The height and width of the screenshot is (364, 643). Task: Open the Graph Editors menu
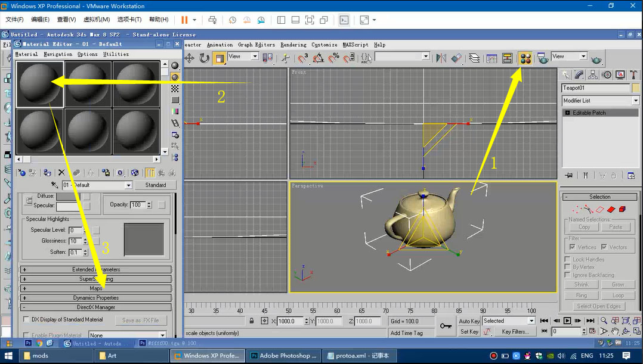pos(256,45)
